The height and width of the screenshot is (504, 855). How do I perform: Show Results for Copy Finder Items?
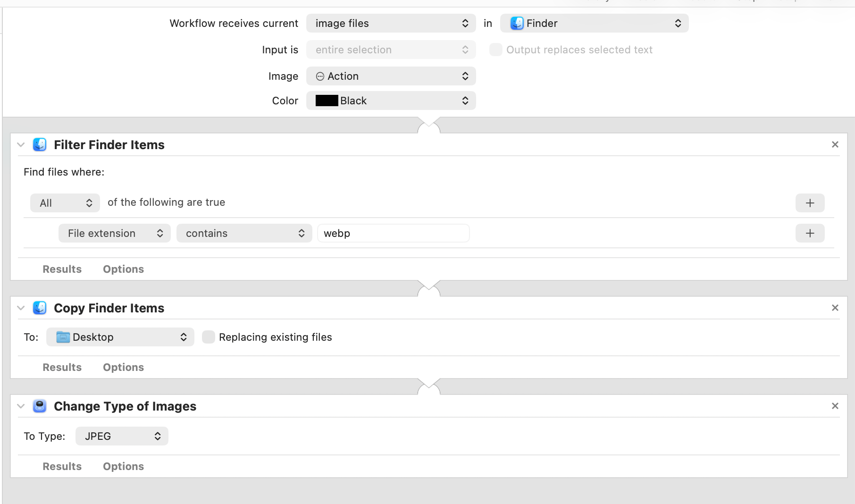[x=62, y=367]
